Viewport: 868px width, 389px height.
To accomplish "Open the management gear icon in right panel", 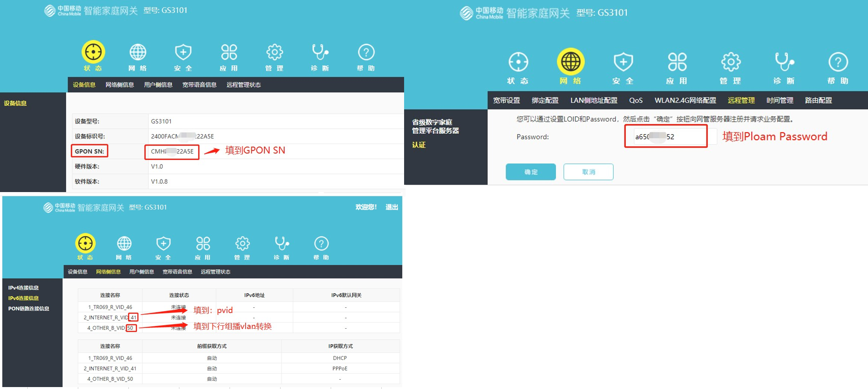I will tap(730, 62).
